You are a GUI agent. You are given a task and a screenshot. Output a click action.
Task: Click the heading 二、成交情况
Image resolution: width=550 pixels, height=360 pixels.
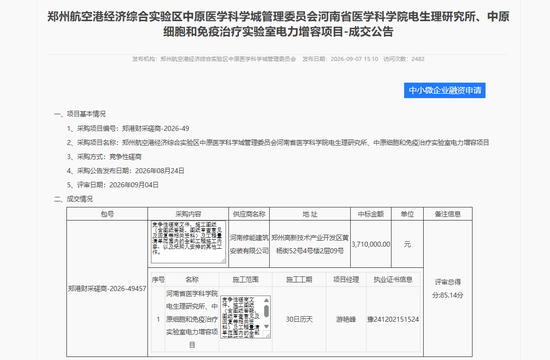(73, 199)
